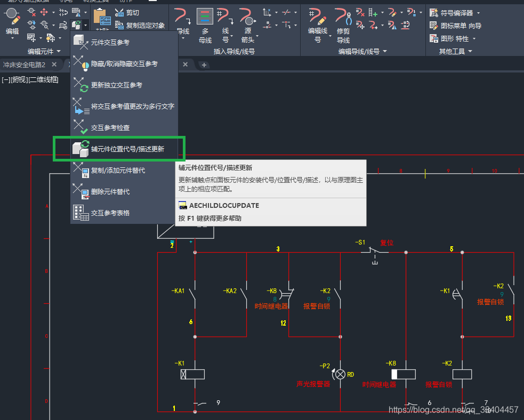Click the 修剪导线 (Trim wire) pliers icon
This screenshot has width=524, height=420.
[343, 17]
